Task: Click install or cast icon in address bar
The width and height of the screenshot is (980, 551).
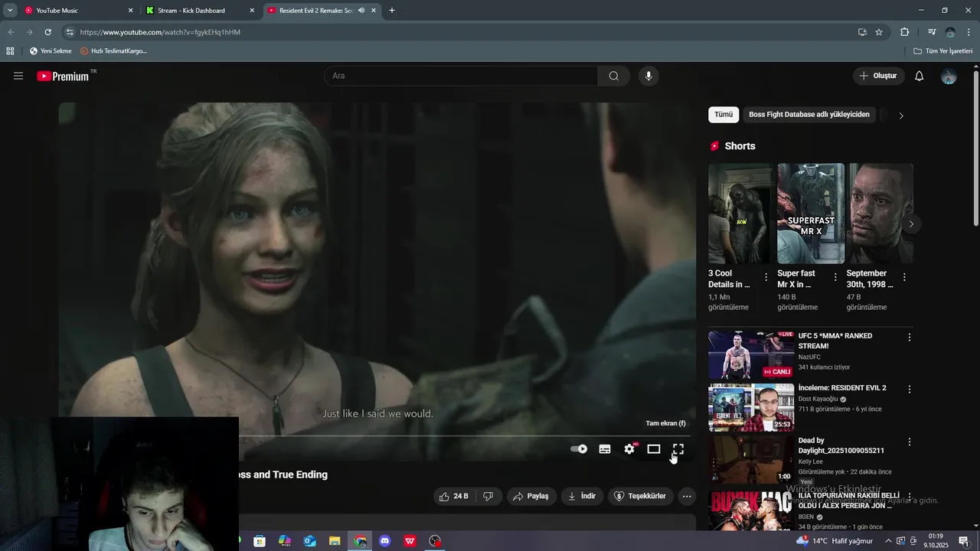Action: 862,32
